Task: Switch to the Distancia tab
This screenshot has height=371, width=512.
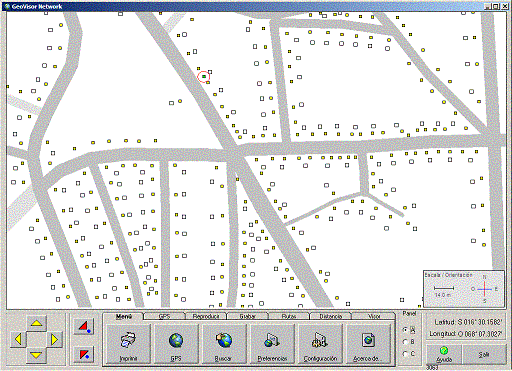Action: tap(331, 316)
